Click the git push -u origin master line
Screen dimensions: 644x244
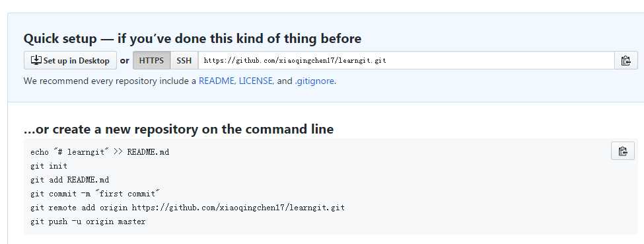pos(88,222)
